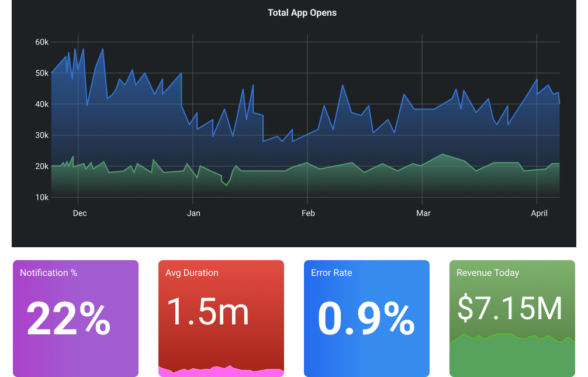Viewport: 588px width, 377px height.
Task: Click the Mar axis label
Action: pyautogui.click(x=423, y=213)
